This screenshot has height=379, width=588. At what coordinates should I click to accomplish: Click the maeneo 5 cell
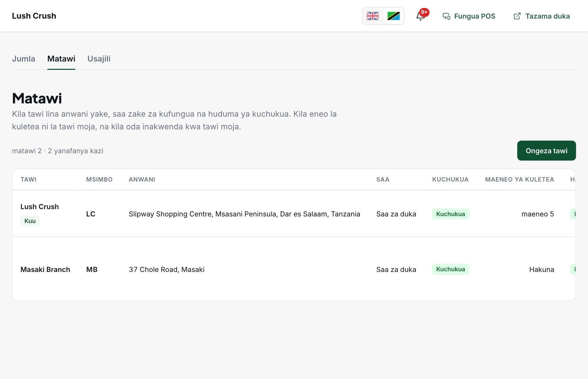(538, 214)
